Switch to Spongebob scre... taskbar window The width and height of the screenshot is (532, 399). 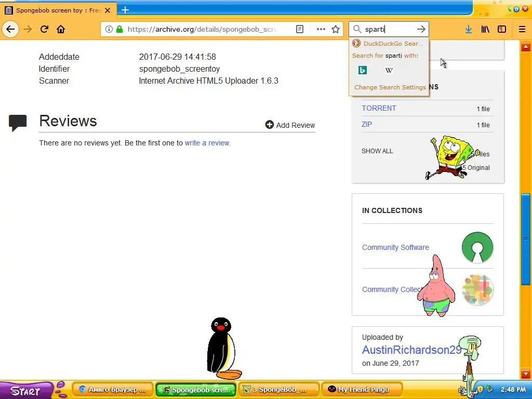tap(196, 390)
